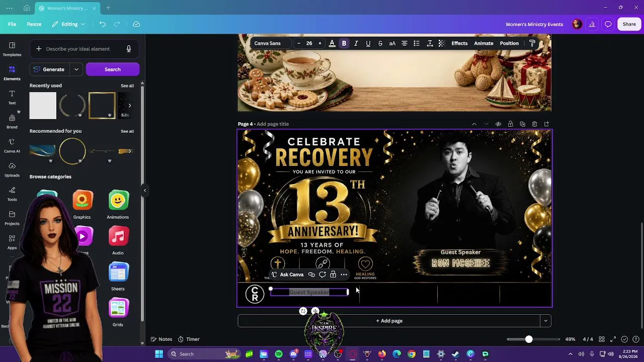Open the Text panel in the sidebar
The width and height of the screenshot is (644, 362).
point(12,97)
